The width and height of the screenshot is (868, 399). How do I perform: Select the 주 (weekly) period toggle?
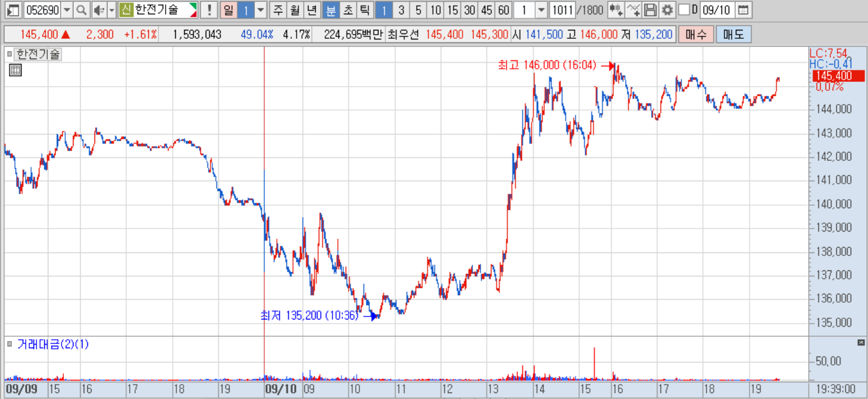278,10
